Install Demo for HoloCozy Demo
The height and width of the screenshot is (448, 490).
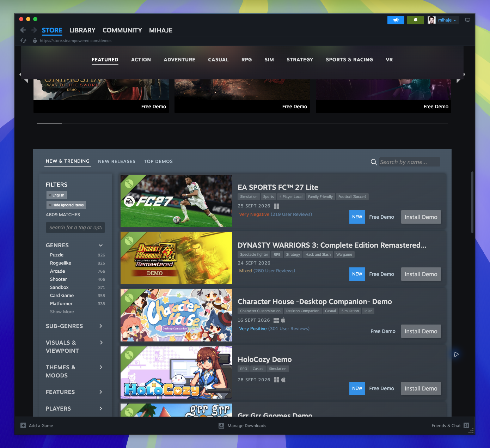coord(421,388)
